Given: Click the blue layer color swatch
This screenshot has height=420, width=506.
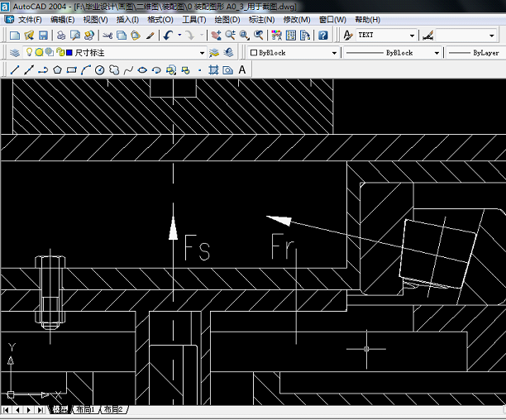Looking at the screenshot, I should pyautogui.click(x=69, y=53).
